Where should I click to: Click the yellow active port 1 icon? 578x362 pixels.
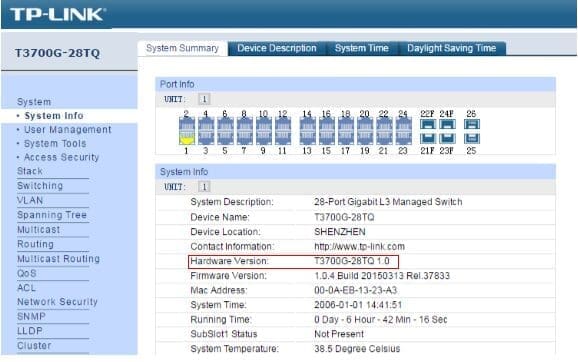click(187, 139)
